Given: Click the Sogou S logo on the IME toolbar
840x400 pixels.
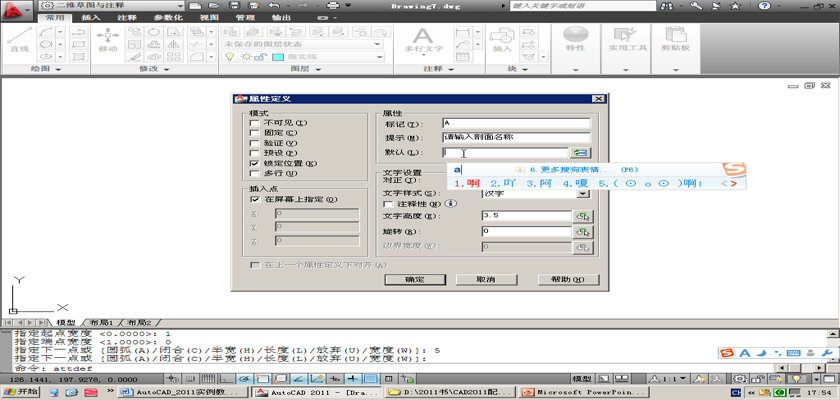Looking at the screenshot, I should click(726, 353).
